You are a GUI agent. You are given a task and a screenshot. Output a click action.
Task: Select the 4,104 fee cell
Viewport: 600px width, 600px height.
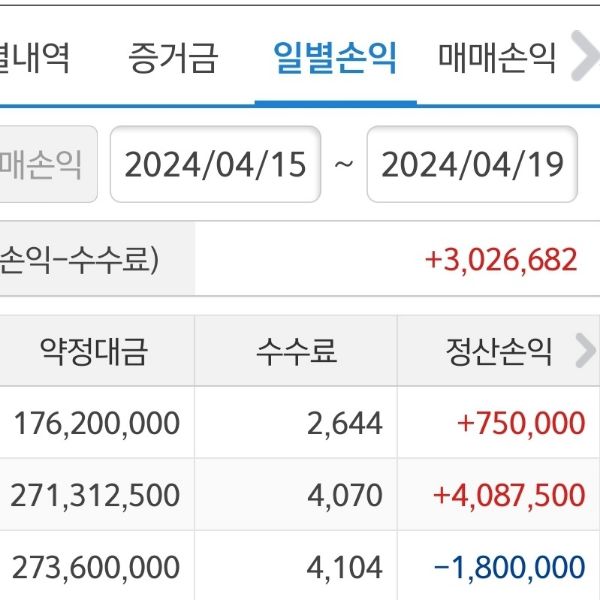click(347, 568)
